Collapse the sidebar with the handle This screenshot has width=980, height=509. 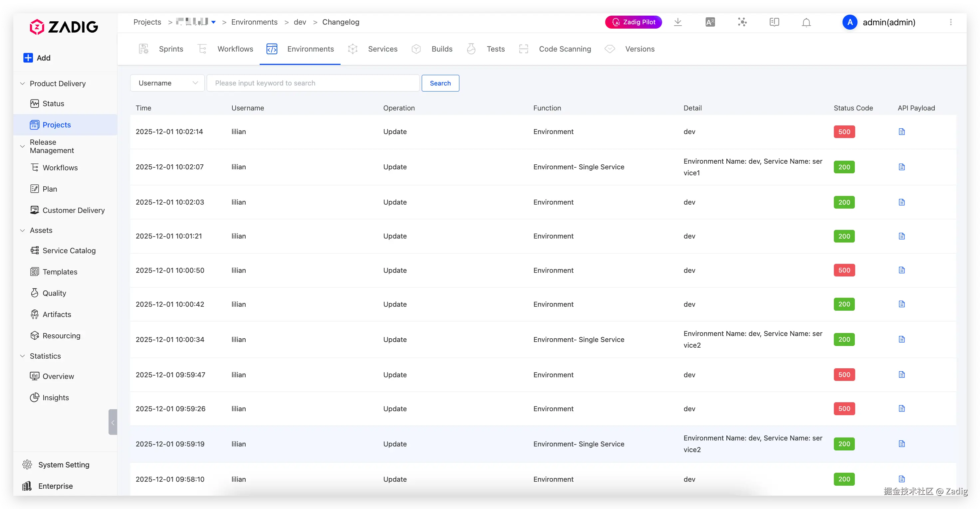tap(113, 422)
